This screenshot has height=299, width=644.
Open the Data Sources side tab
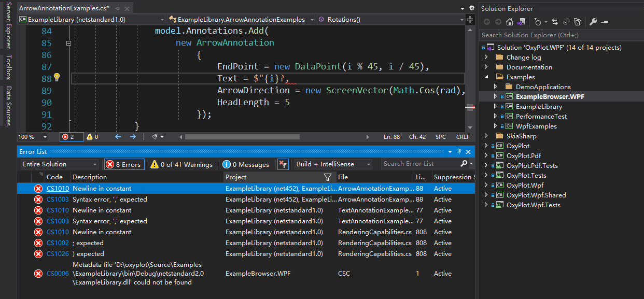click(x=8, y=106)
